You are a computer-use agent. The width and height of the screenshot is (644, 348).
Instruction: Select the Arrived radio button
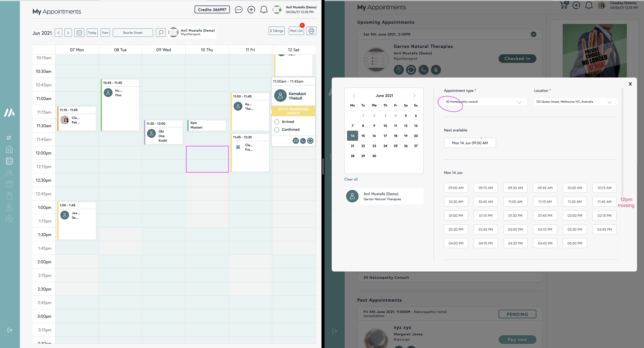[277, 122]
